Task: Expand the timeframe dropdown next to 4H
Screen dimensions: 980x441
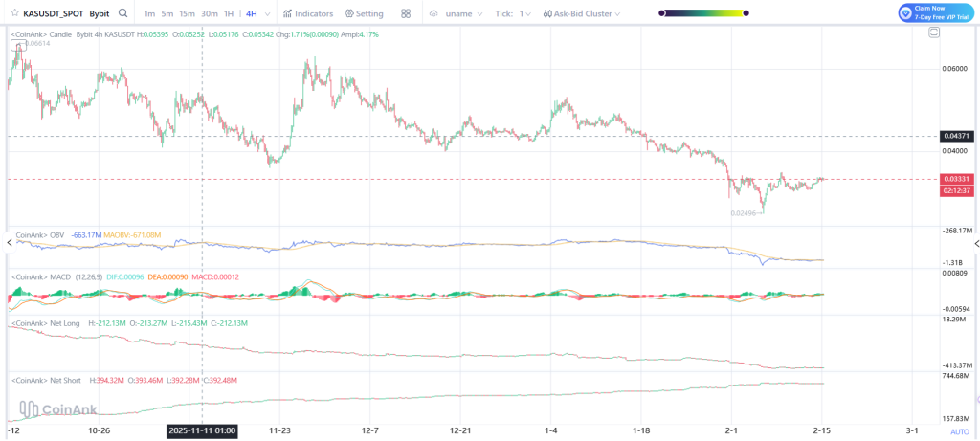Action: [x=266, y=14]
